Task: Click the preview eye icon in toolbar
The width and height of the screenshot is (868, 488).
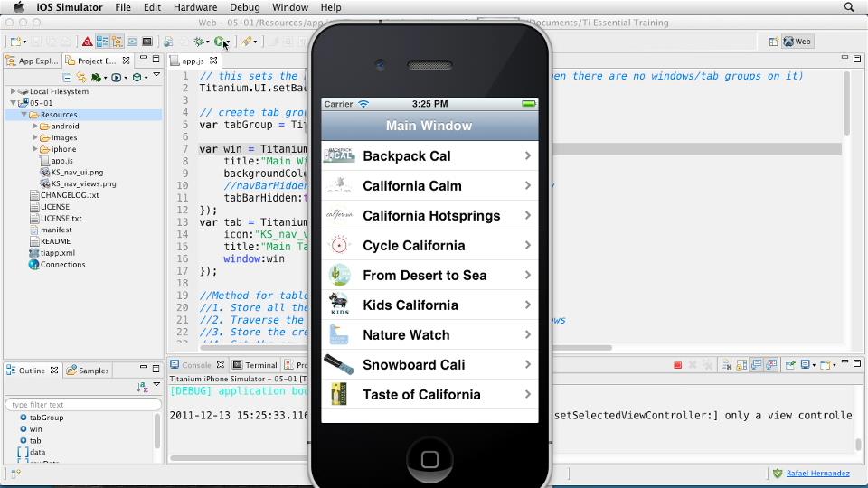Action: click(x=132, y=42)
